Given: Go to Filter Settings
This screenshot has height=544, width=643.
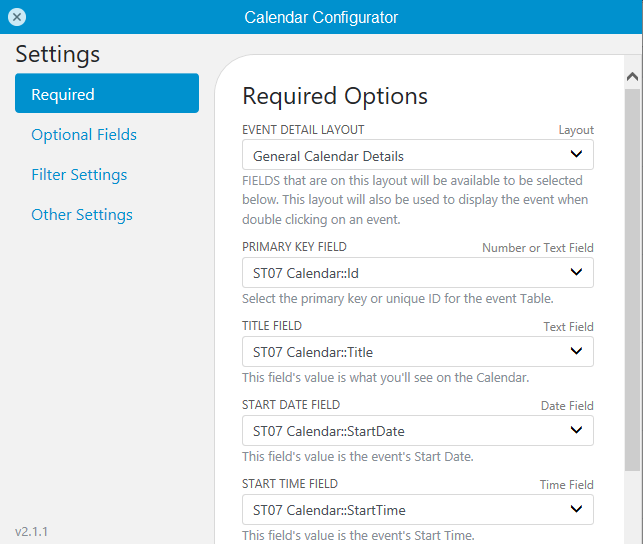Looking at the screenshot, I should tap(79, 175).
